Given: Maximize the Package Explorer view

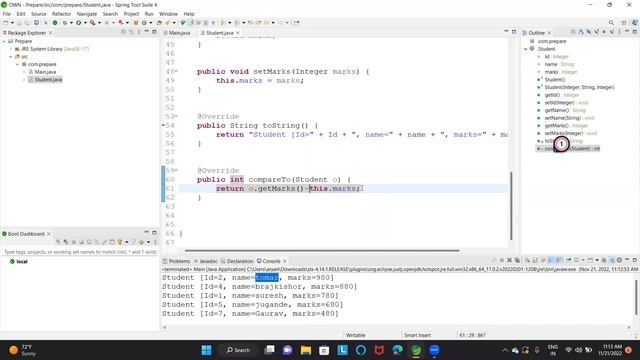Looking at the screenshot, I should pos(154,32).
